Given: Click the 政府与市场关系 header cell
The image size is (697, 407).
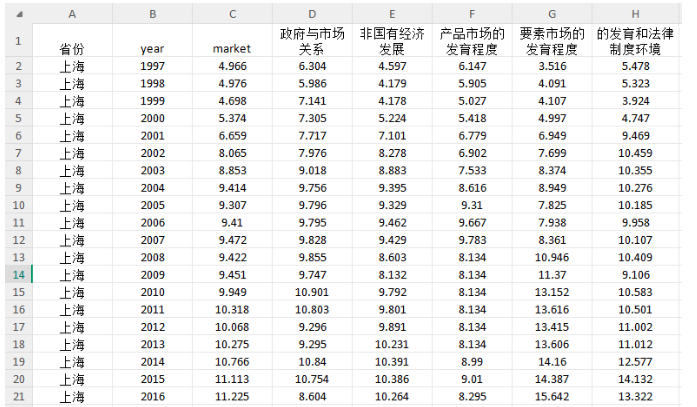Looking at the screenshot, I should [312, 41].
